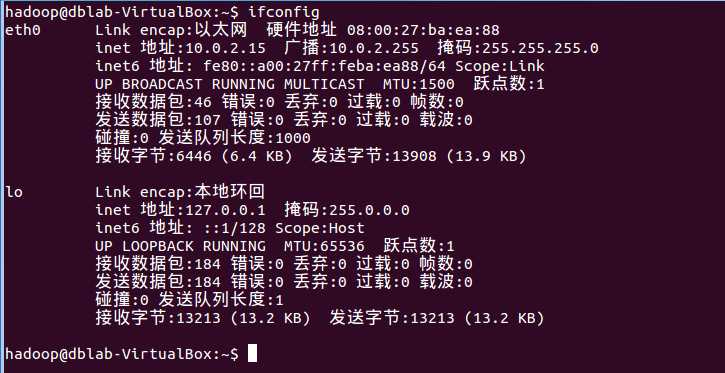Click the ::1/128 Scope:Host text

pyautogui.click(x=284, y=228)
